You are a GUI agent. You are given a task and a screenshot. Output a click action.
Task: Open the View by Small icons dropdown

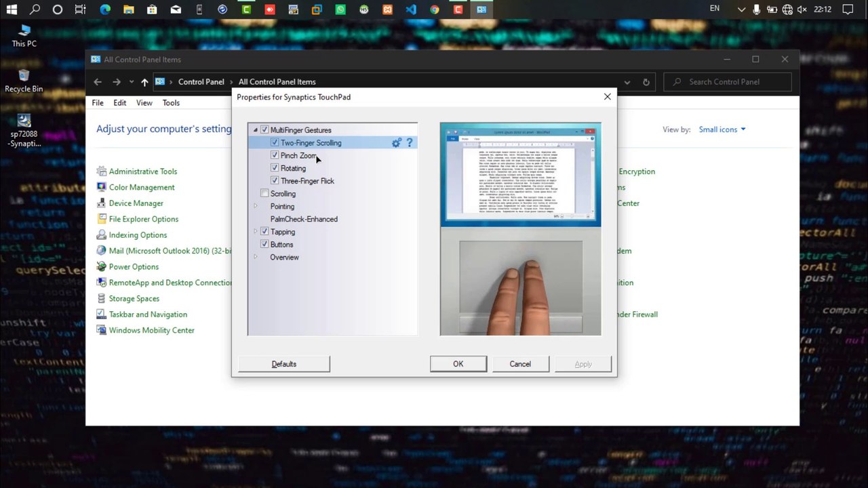click(722, 129)
